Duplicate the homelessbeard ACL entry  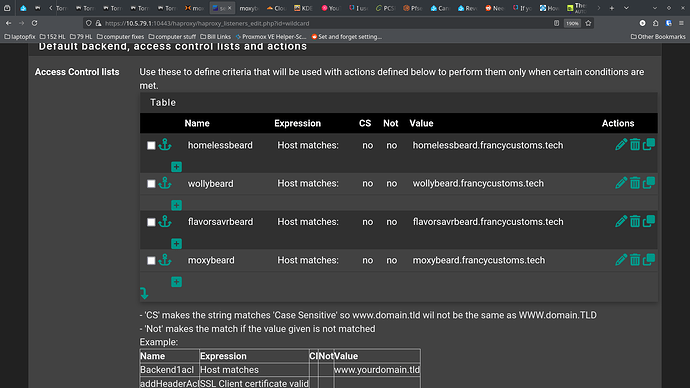[x=649, y=144]
